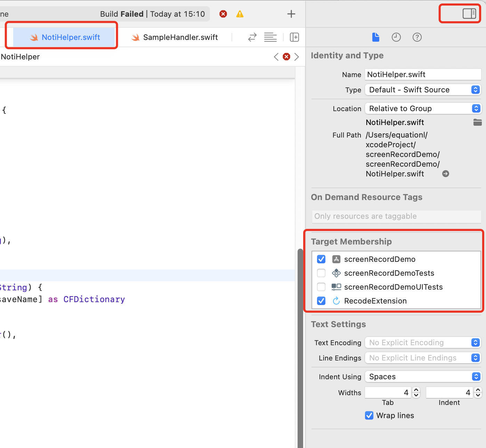The width and height of the screenshot is (486, 448).
Task: Open the Quick Help inspector tab
Action: [x=417, y=37]
